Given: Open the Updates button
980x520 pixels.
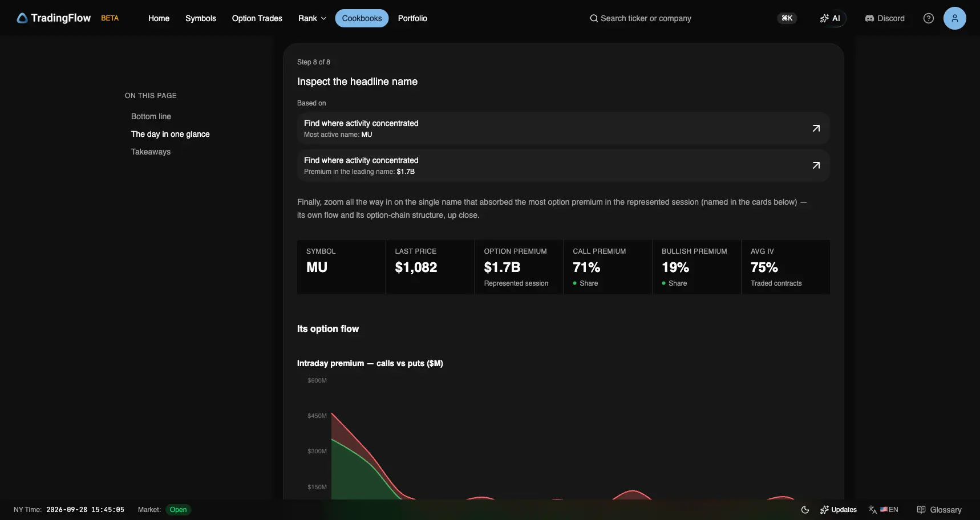Looking at the screenshot, I should (x=839, y=510).
